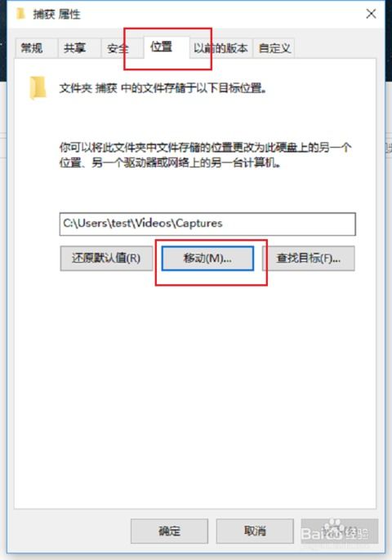
Task: Open 查找目标(F)... to locate the folder
Action: [309, 258]
